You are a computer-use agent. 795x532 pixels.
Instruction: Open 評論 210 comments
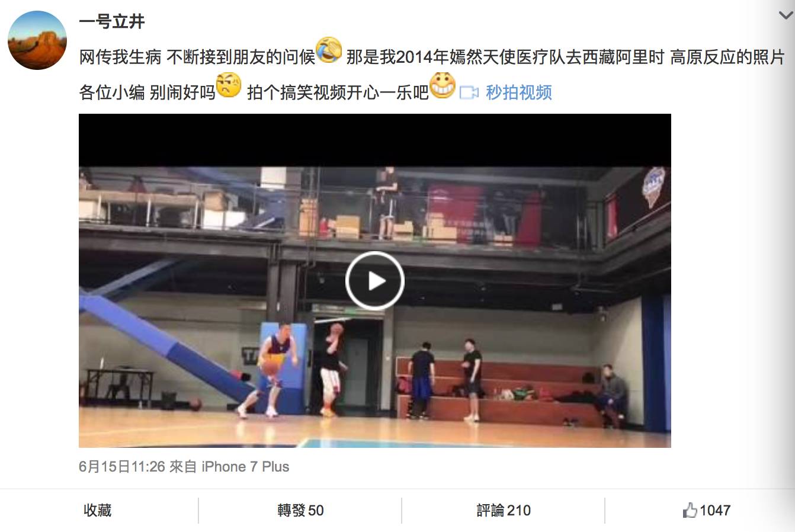pos(504,510)
